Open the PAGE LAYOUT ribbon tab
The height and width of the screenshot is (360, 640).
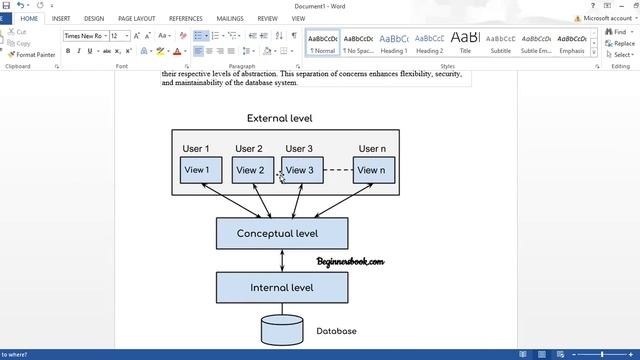137,19
